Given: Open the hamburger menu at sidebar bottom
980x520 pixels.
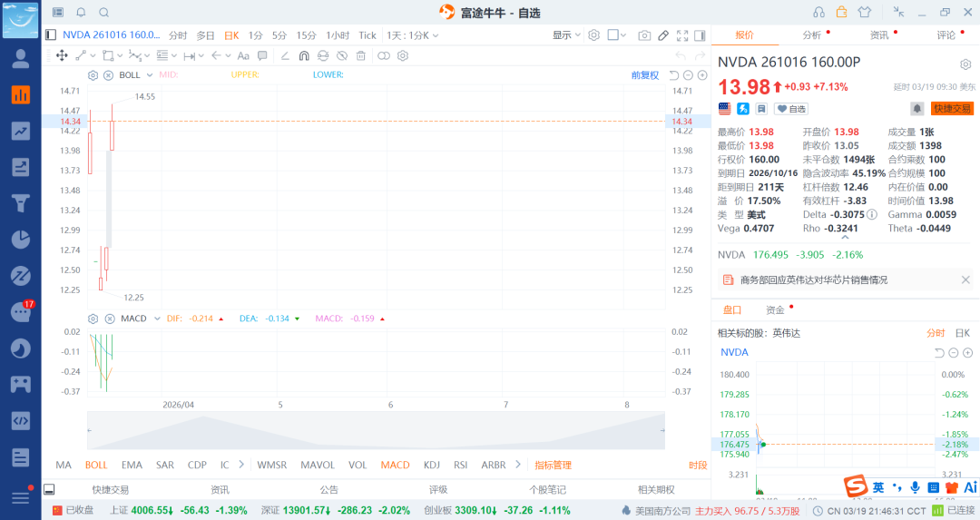Looking at the screenshot, I should pyautogui.click(x=21, y=497).
